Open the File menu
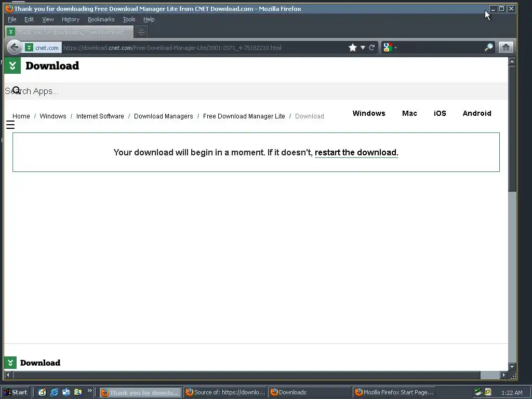 coord(12,19)
